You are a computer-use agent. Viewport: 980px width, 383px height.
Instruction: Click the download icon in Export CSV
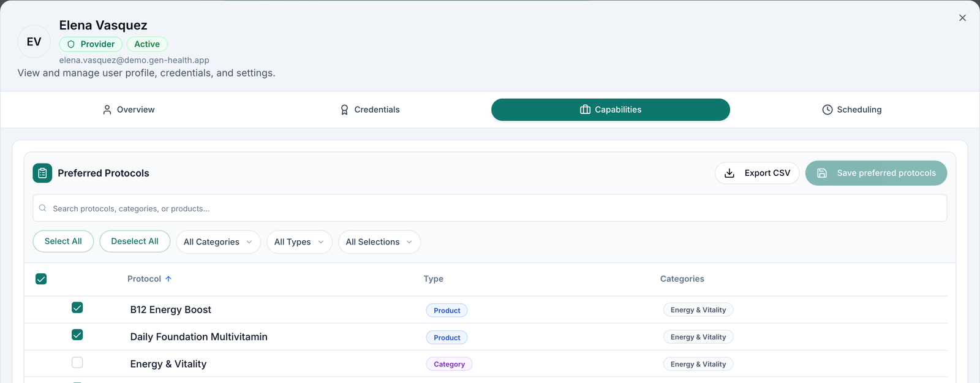pyautogui.click(x=729, y=173)
